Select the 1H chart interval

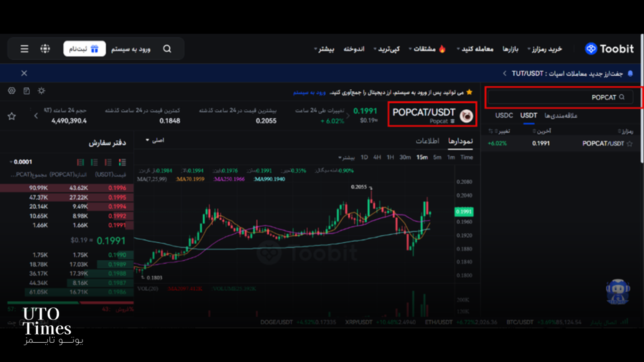coord(390,157)
